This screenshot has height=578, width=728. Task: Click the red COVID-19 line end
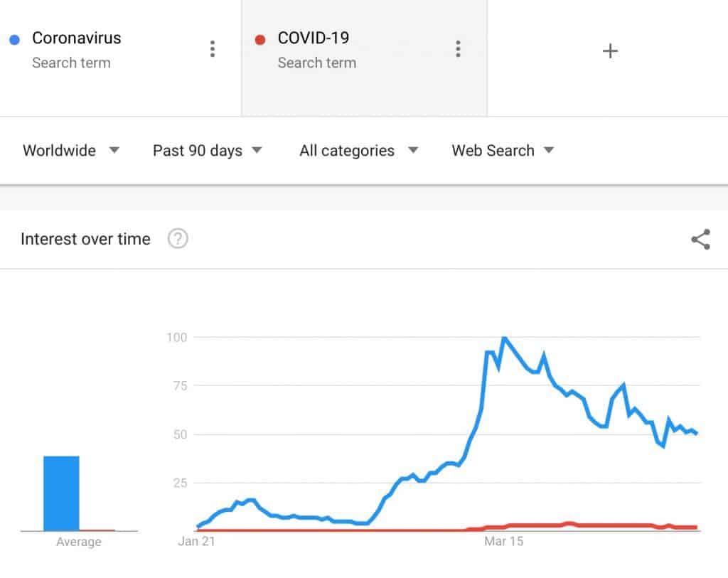[695, 528]
